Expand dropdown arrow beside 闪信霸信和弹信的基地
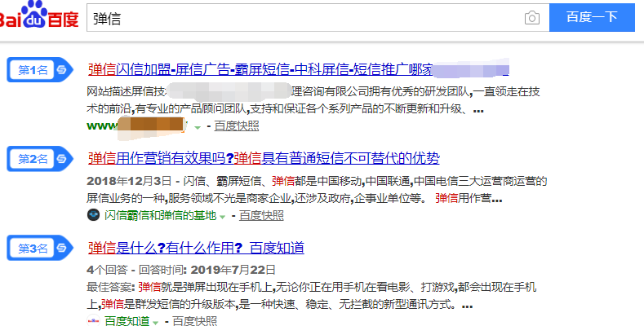The width and height of the screenshot is (644, 326). pyautogui.click(x=222, y=217)
